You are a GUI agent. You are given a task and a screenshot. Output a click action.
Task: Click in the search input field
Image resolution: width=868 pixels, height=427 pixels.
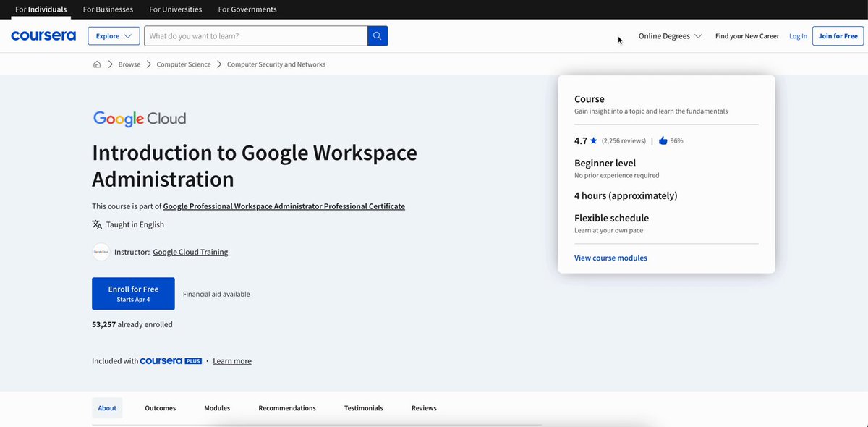(x=255, y=36)
